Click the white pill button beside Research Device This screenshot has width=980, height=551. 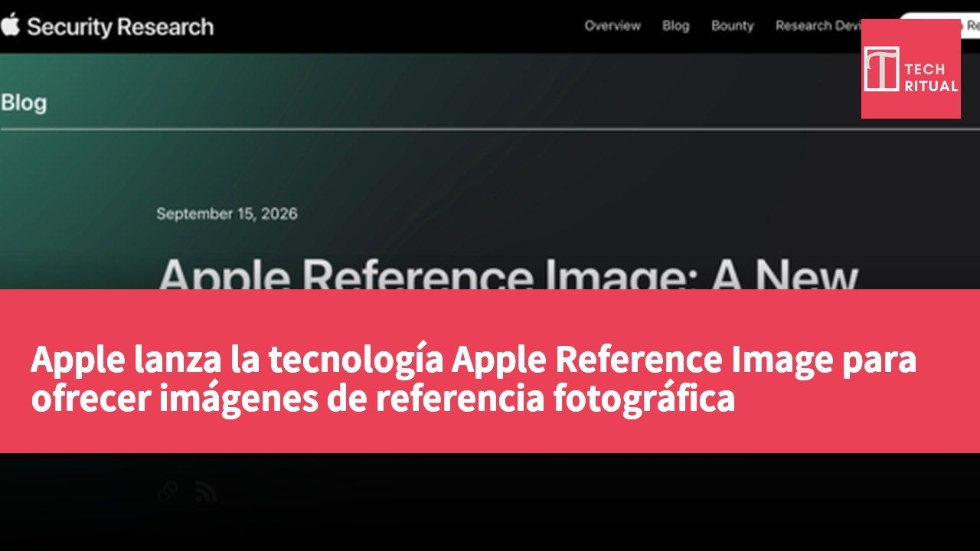[939, 25]
